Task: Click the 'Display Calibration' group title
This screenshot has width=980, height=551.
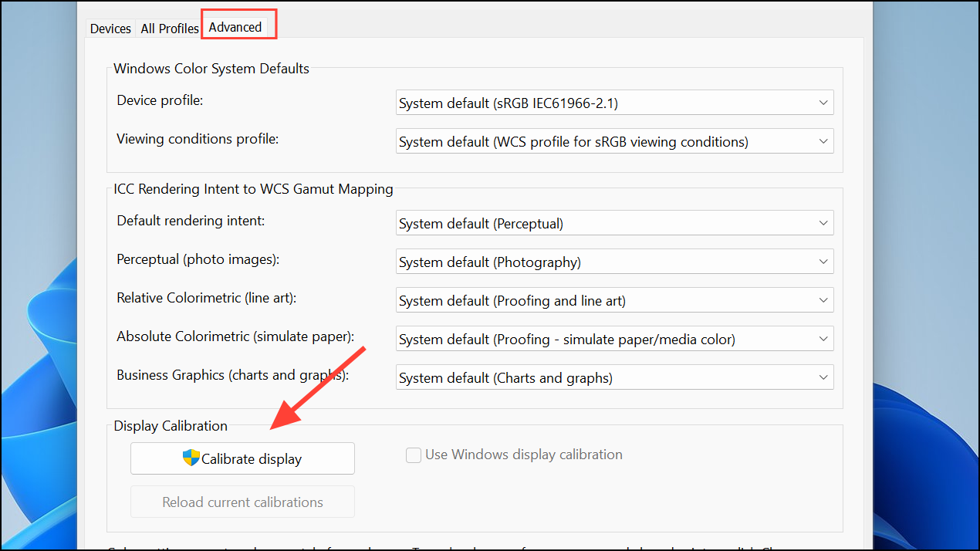Action: point(171,426)
